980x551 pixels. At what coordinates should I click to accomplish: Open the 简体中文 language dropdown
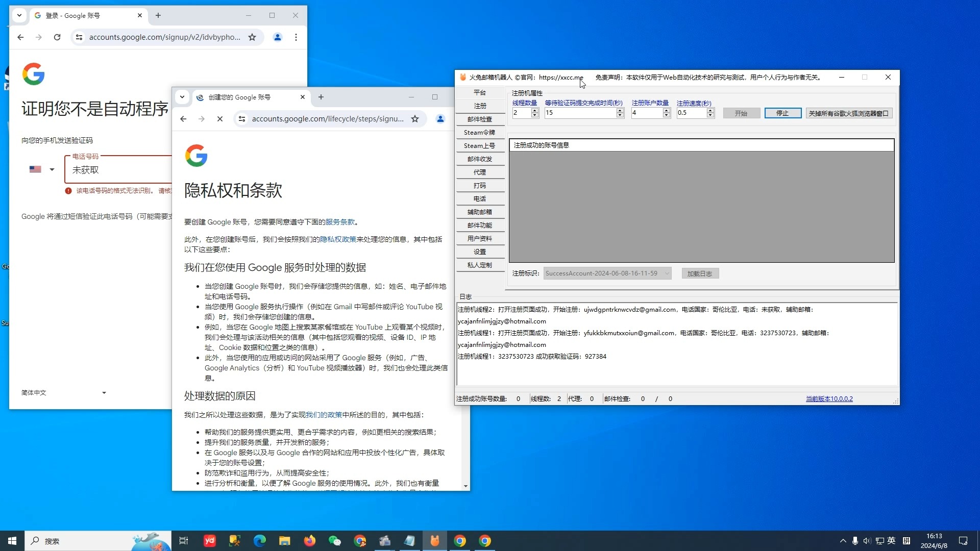pyautogui.click(x=64, y=393)
